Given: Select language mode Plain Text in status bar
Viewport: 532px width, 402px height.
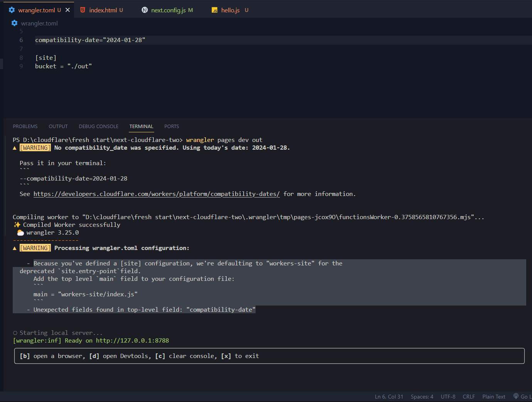Looking at the screenshot, I should [x=493, y=397].
